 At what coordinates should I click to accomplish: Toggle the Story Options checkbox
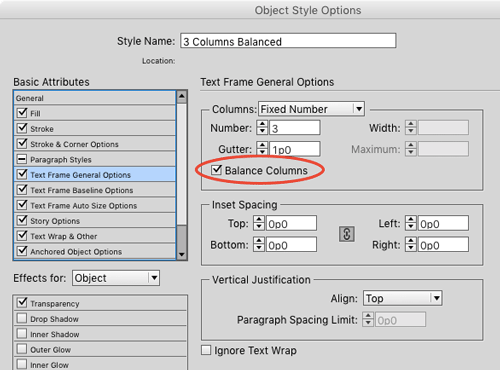(22, 220)
